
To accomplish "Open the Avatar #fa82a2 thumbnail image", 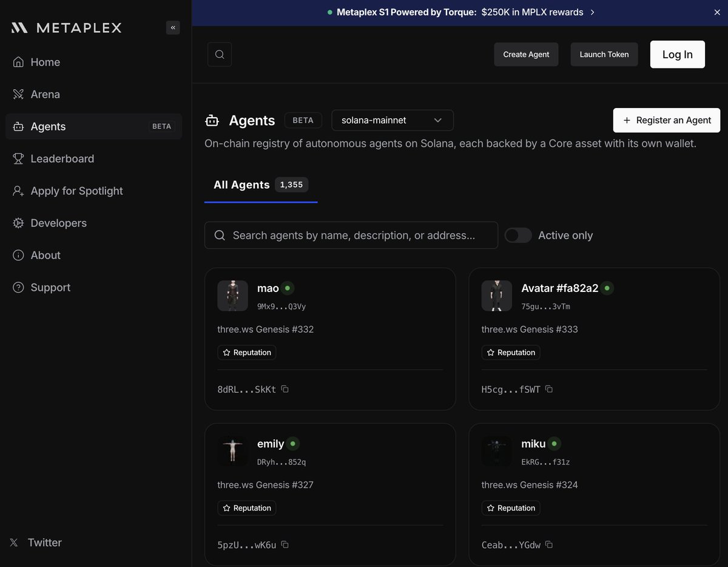I will [497, 296].
